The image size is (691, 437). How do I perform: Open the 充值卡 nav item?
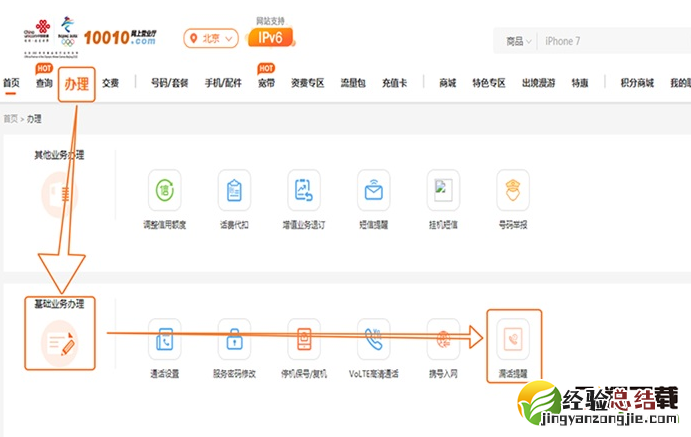394,83
